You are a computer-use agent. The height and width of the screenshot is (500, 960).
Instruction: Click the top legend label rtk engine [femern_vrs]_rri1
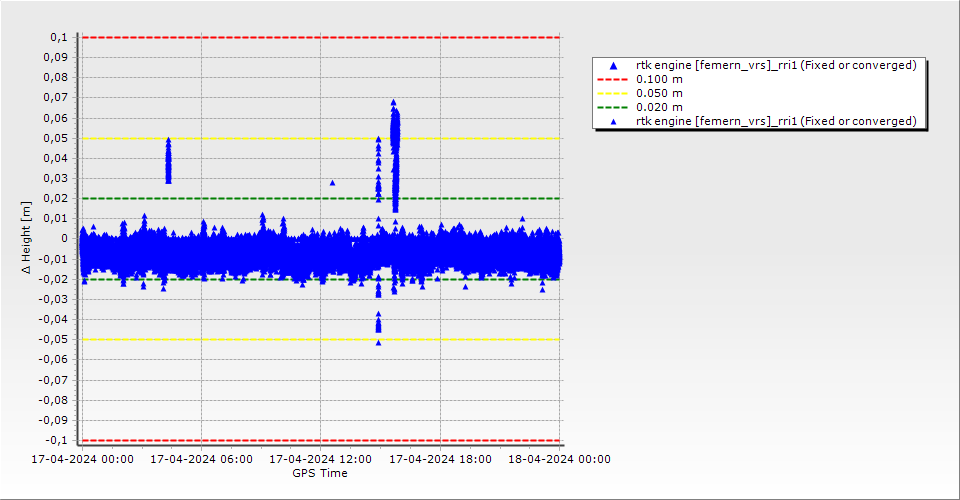[776, 65]
